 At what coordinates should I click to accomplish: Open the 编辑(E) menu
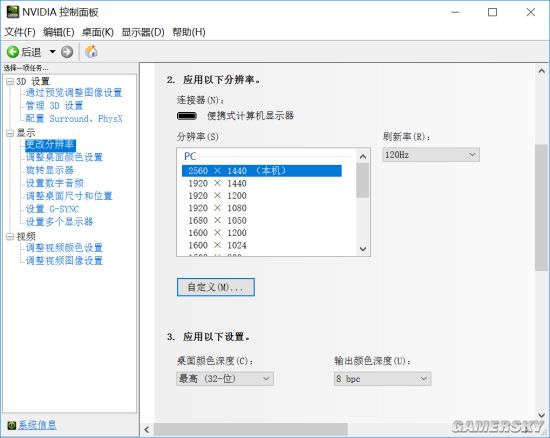click(x=59, y=32)
